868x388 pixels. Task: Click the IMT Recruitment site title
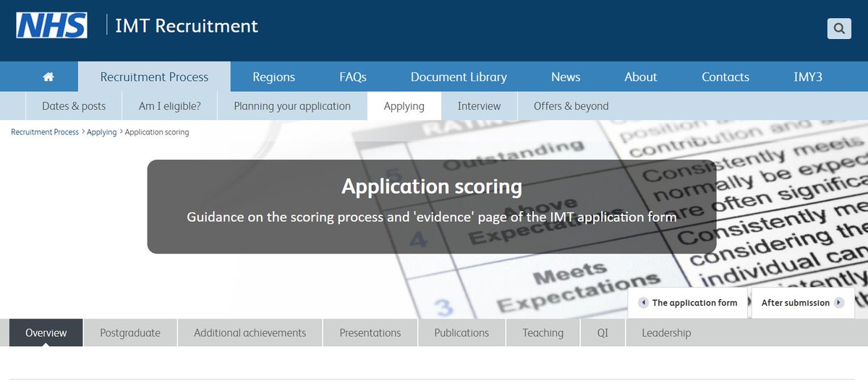coord(187,26)
